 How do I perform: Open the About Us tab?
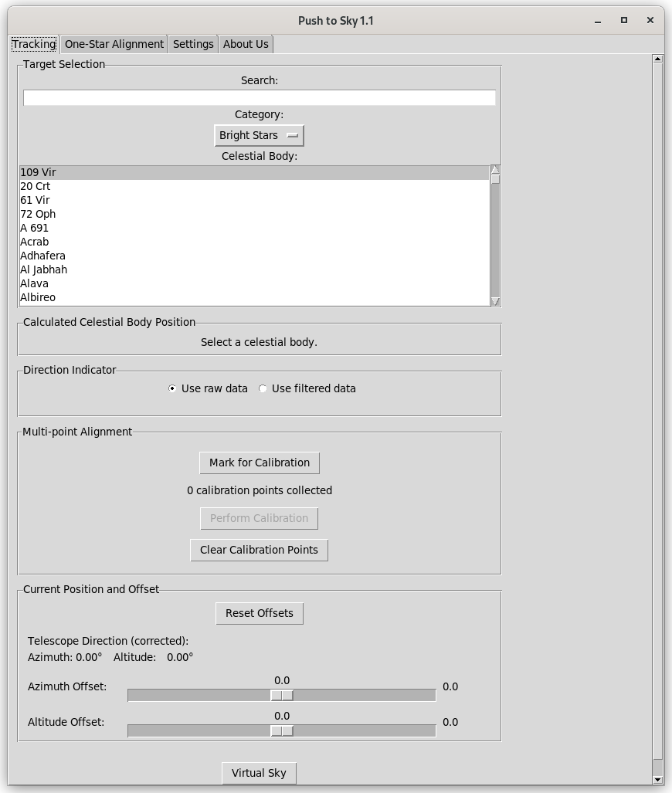pos(246,44)
